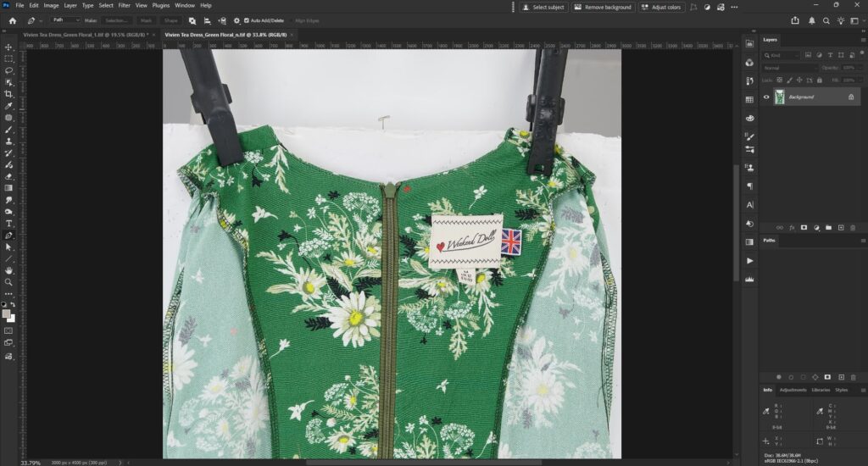The image size is (868, 466).
Task: Open the Share icon
Action: point(795,20)
